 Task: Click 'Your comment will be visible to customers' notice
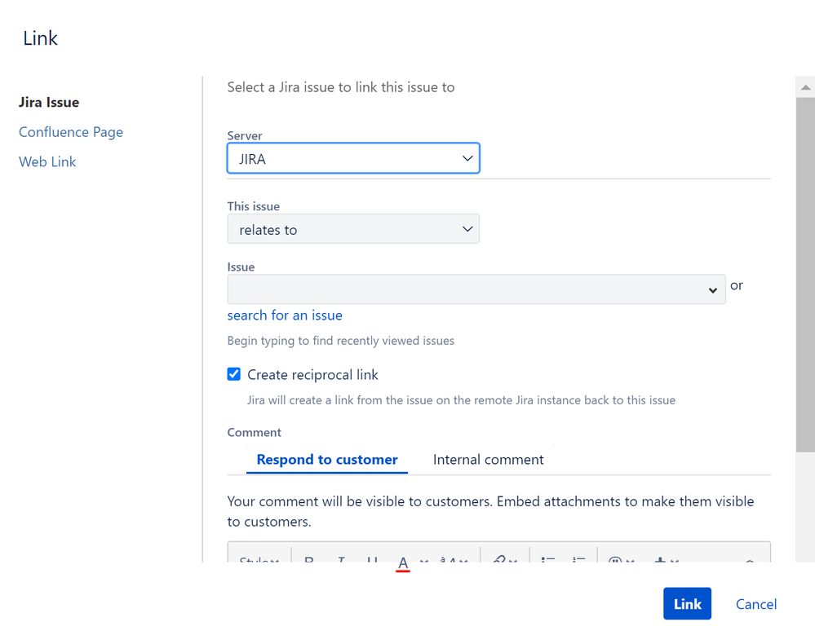tap(490, 512)
